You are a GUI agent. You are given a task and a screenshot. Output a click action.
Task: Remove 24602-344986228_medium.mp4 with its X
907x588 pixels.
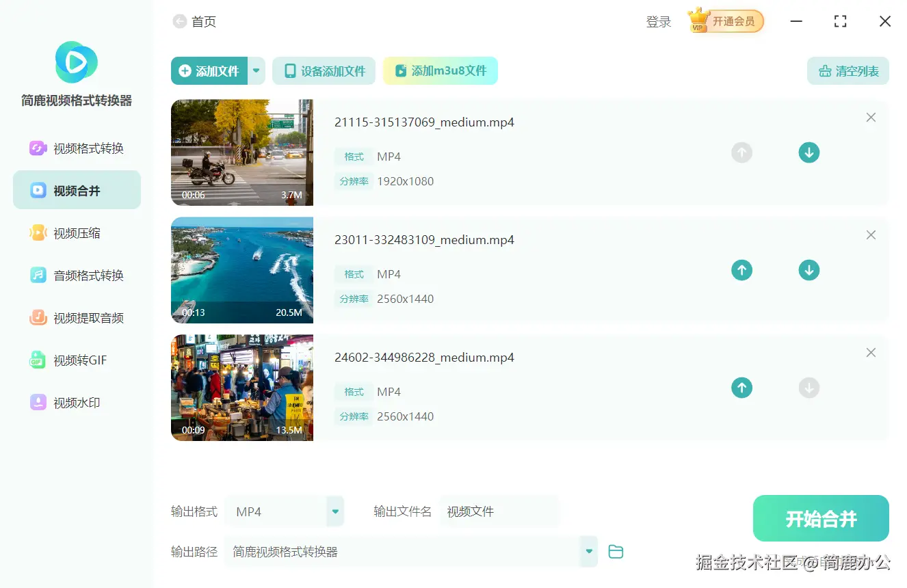click(x=871, y=353)
